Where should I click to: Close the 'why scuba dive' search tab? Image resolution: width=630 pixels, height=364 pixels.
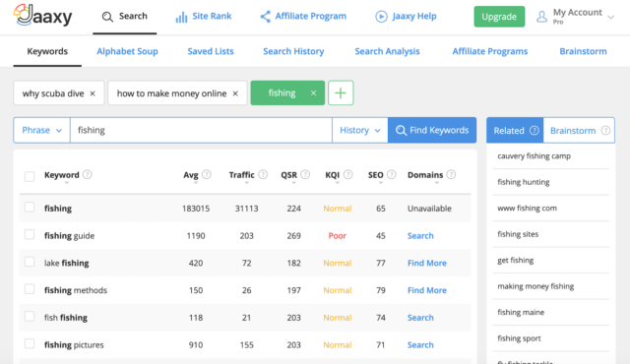click(93, 93)
